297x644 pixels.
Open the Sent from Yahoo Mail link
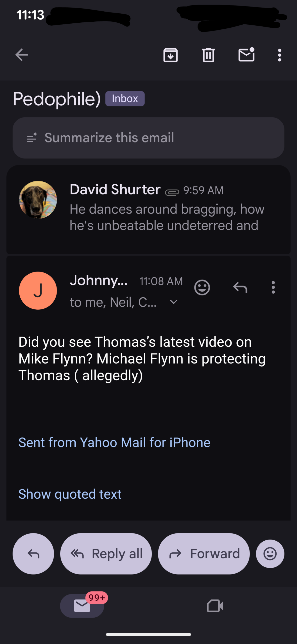(x=114, y=442)
